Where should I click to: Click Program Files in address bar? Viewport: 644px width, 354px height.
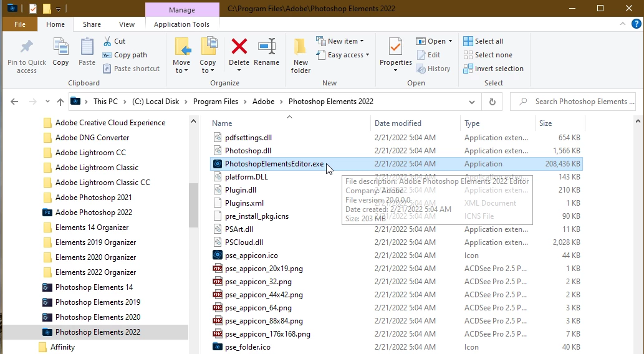216,102
